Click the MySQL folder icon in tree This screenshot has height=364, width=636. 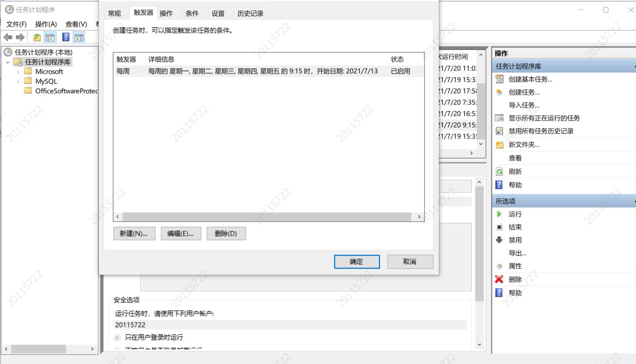[x=28, y=81]
